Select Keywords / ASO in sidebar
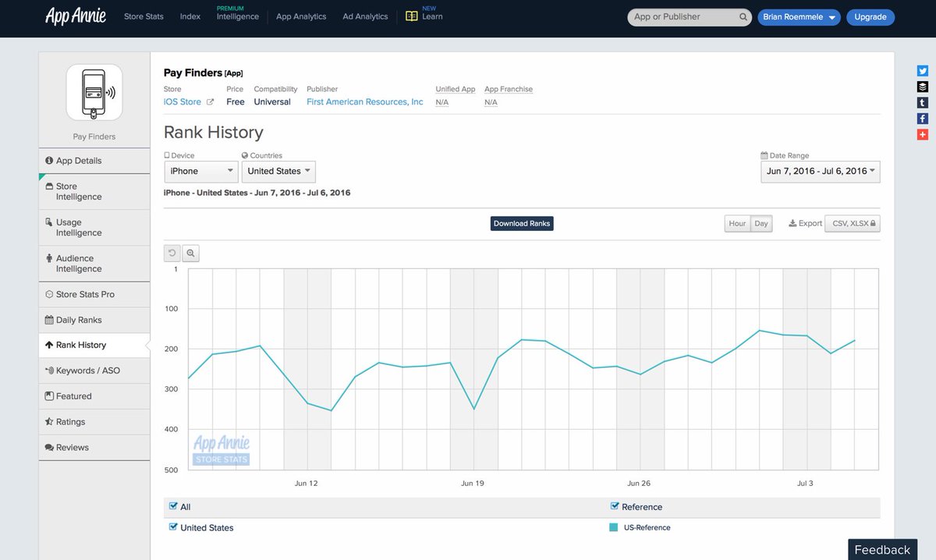 94,370
